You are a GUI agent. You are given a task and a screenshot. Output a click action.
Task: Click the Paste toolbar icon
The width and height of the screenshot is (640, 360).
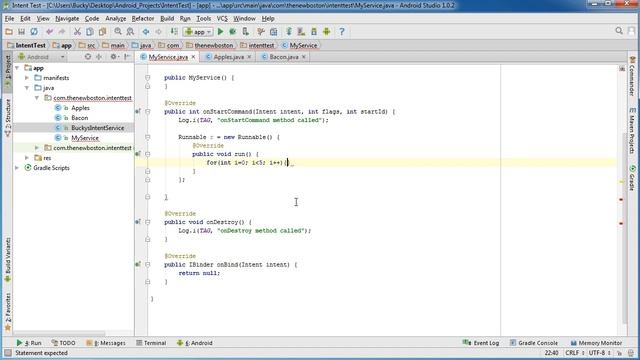point(102,32)
